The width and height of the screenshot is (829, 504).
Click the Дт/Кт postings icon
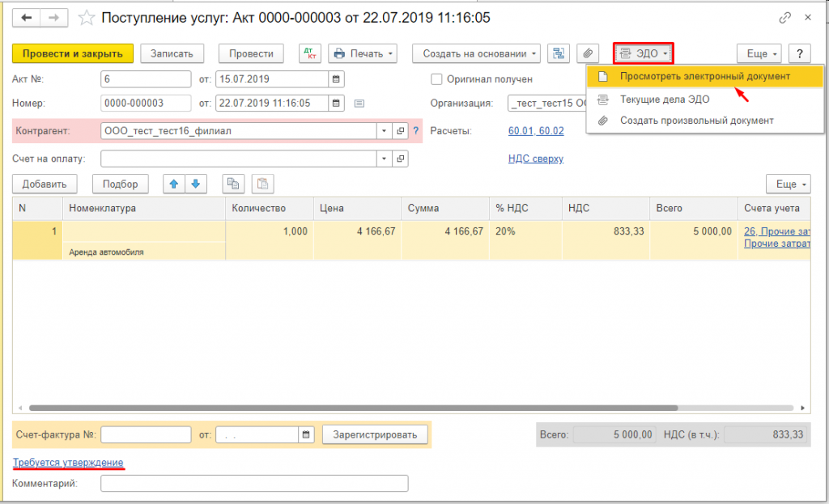[310, 53]
